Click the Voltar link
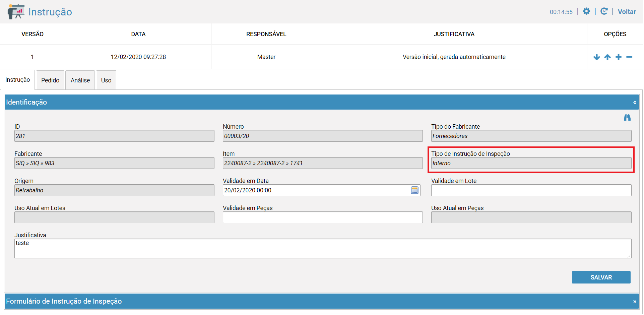The height and width of the screenshot is (315, 644). (627, 12)
